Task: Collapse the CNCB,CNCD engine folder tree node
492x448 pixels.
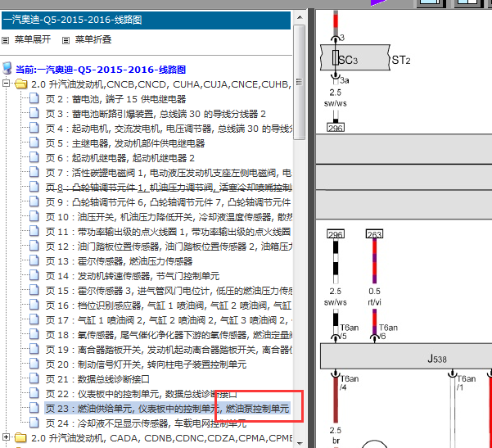Action: point(6,84)
